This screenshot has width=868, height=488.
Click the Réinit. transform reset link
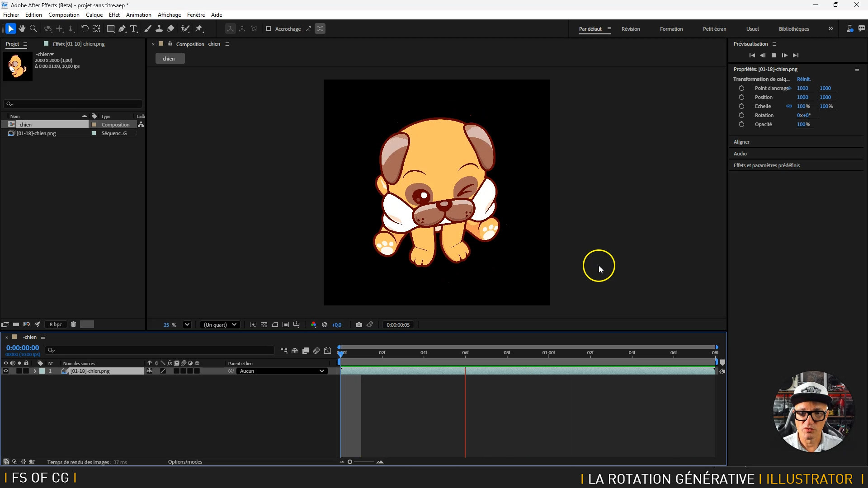pyautogui.click(x=803, y=79)
